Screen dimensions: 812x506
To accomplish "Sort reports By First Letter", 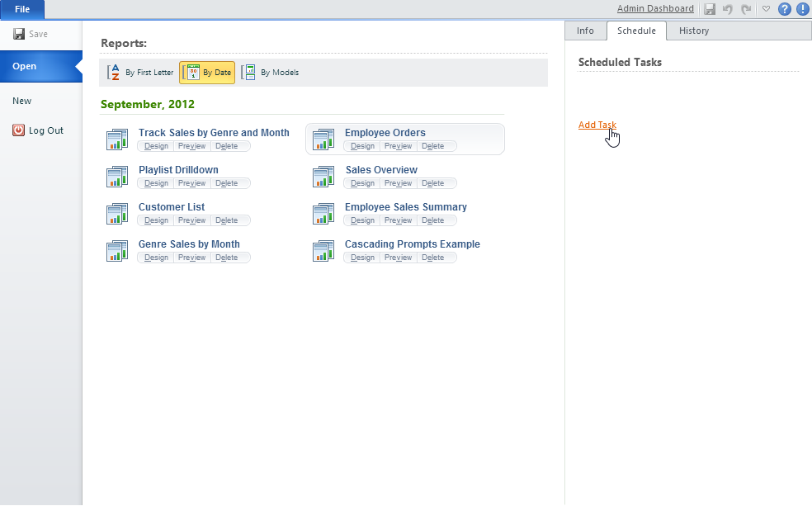I will click(140, 73).
